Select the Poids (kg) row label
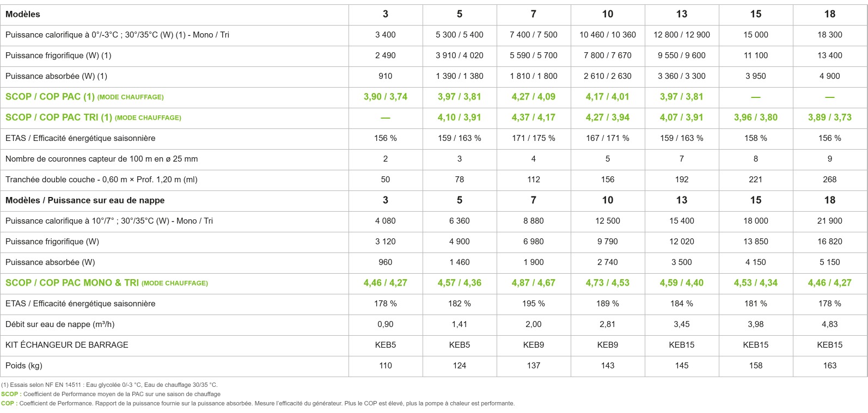This screenshot has height=413, width=868. pos(24,366)
